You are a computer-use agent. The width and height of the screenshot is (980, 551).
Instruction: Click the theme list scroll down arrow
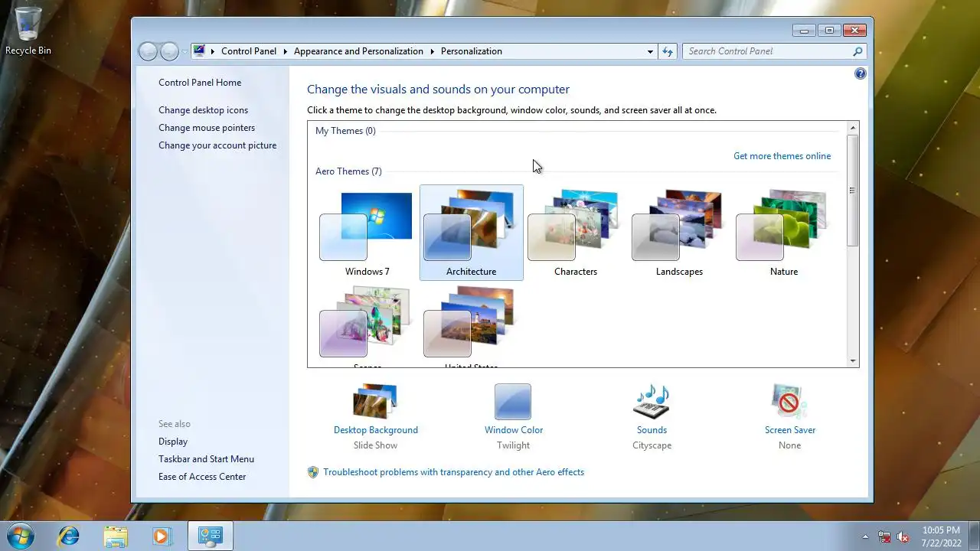click(852, 360)
